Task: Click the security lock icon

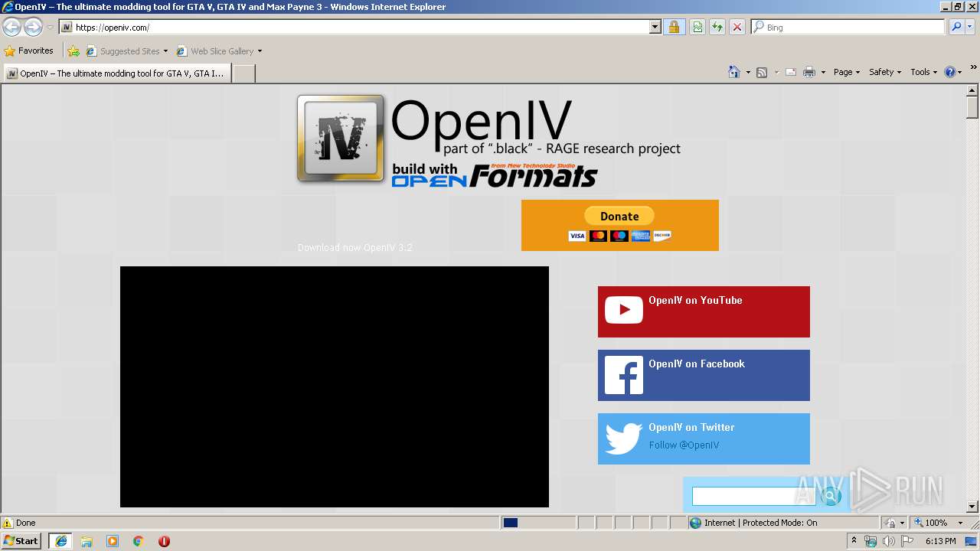Action: 674,27
